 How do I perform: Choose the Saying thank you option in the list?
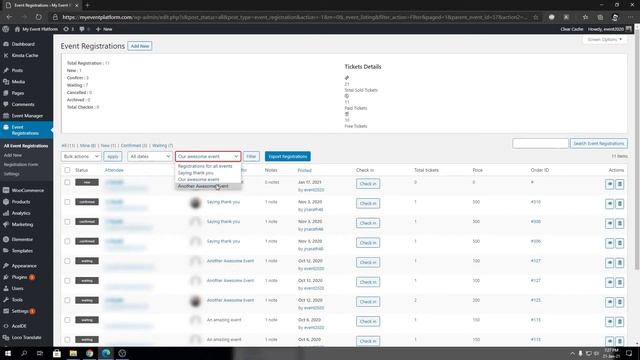click(208, 173)
